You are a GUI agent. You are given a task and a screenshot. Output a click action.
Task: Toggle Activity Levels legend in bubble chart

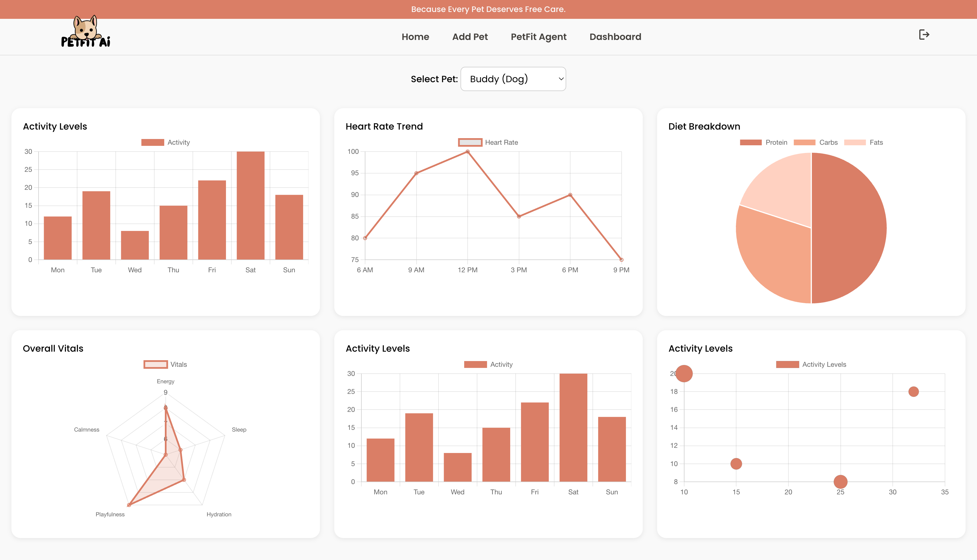tap(787, 364)
